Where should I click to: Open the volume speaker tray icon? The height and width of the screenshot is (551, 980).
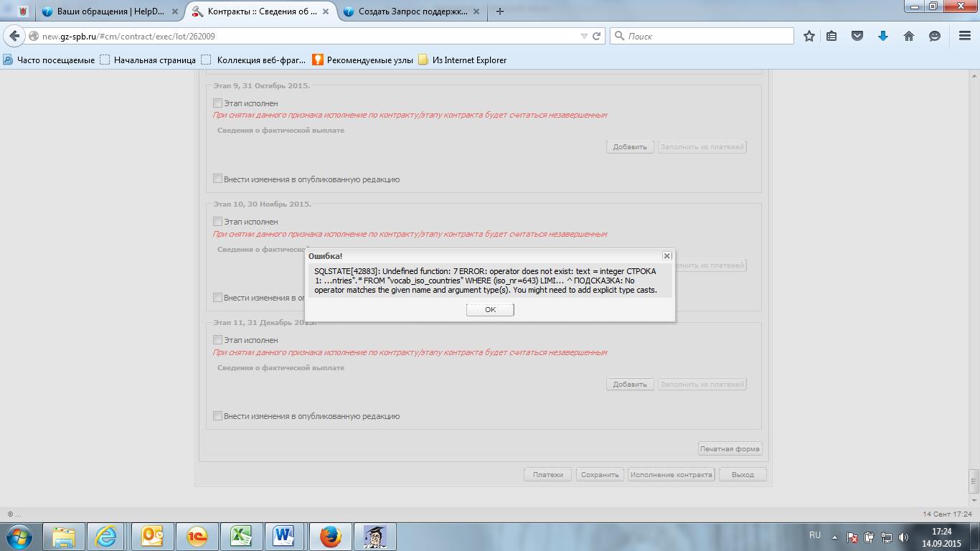(x=904, y=537)
